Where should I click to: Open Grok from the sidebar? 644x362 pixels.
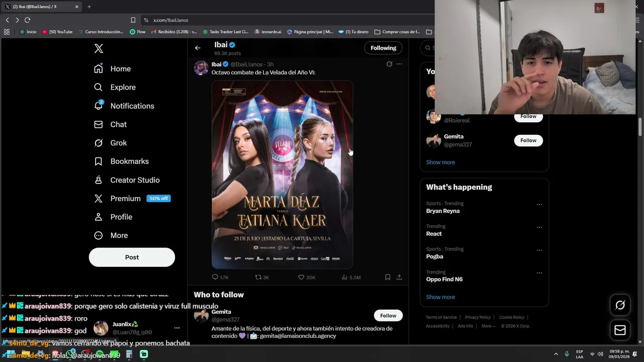(x=110, y=143)
